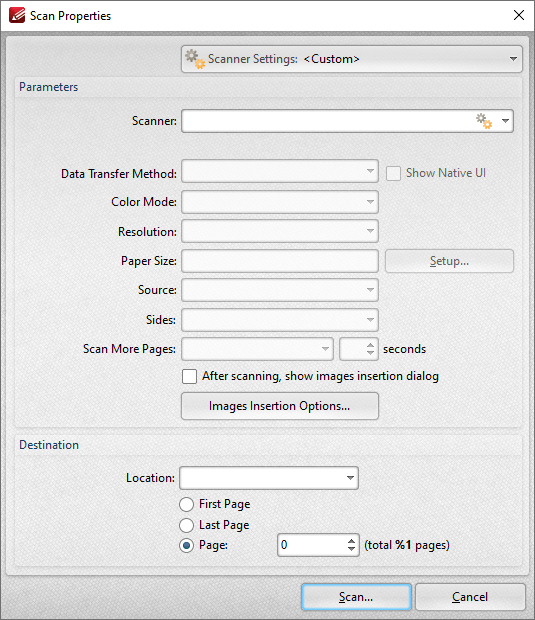Select the Page radio button
The width and height of the screenshot is (535, 620).
[x=186, y=546]
